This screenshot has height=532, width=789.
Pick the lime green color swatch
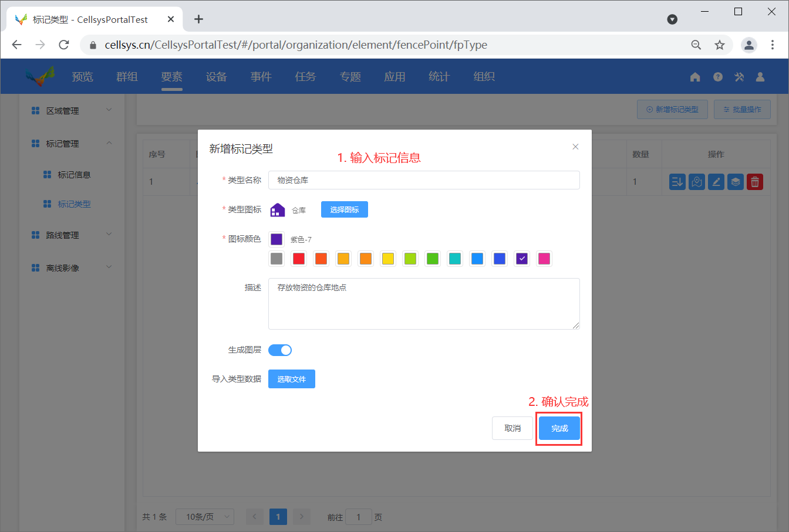(410, 259)
